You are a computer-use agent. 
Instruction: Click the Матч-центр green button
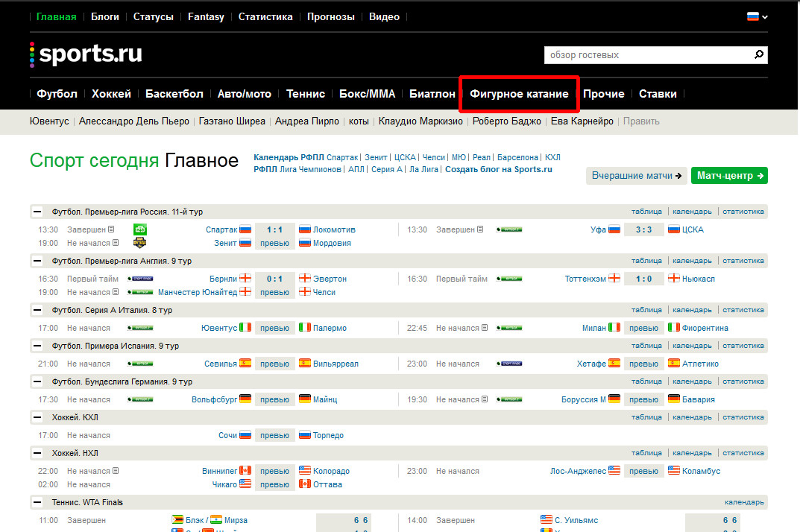tap(729, 176)
